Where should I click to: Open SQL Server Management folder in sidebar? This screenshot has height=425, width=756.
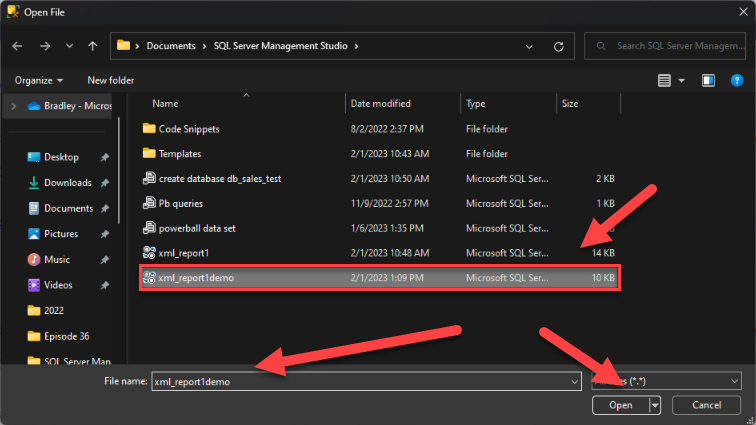pyautogui.click(x=69, y=360)
